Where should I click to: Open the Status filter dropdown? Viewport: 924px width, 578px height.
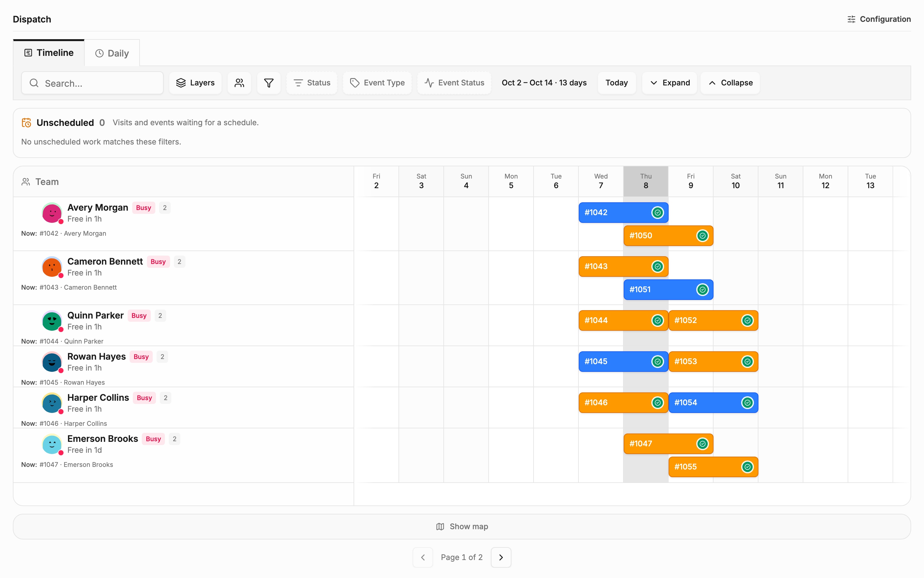tap(312, 83)
